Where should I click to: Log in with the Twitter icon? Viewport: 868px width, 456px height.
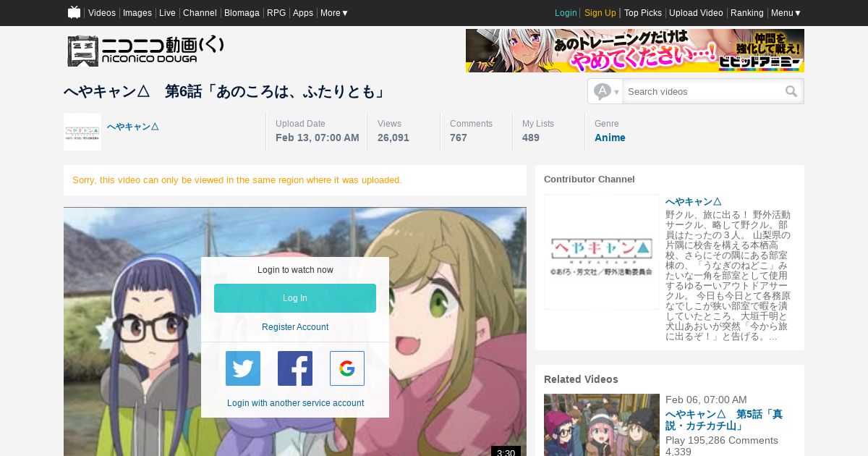coord(243,368)
